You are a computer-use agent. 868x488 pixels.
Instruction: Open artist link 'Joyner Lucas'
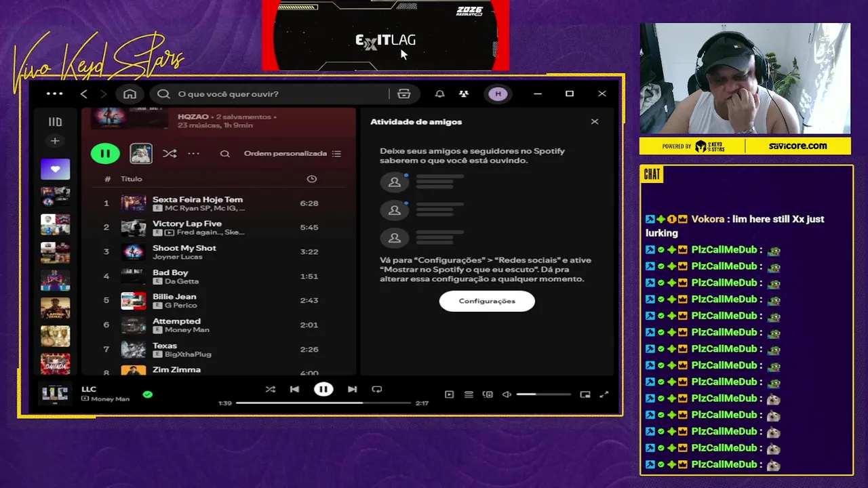tap(177, 257)
